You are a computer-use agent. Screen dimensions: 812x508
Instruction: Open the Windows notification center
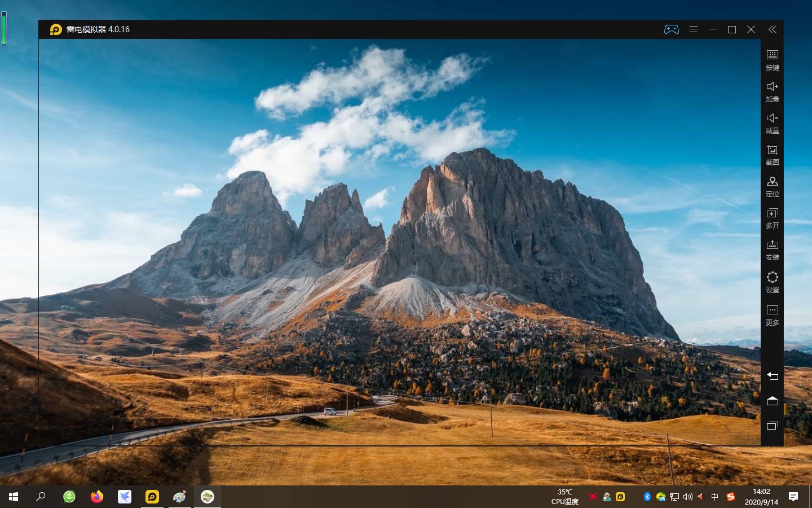pos(793,497)
